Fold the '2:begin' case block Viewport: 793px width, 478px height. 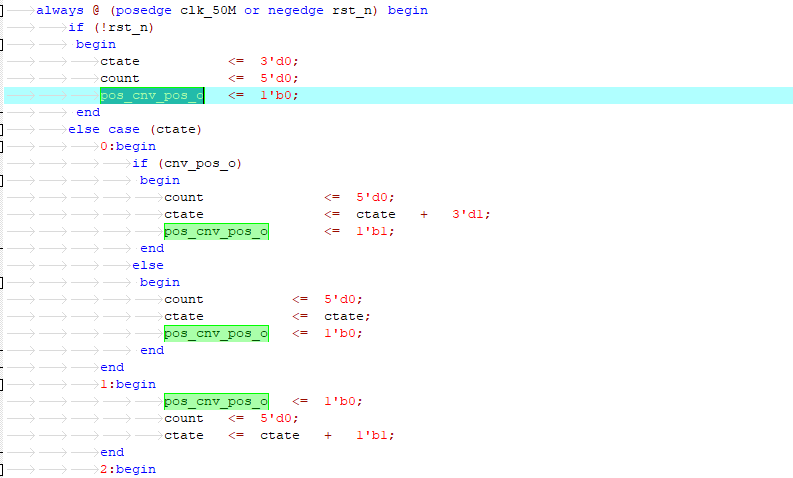(x=3, y=469)
